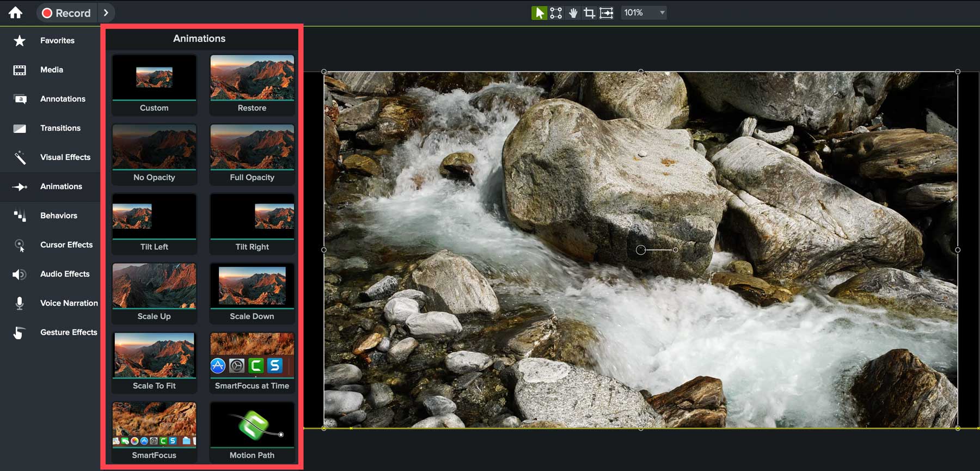Select the arrow Edit mode tool
The height and width of the screenshot is (471, 980).
pyautogui.click(x=539, y=13)
